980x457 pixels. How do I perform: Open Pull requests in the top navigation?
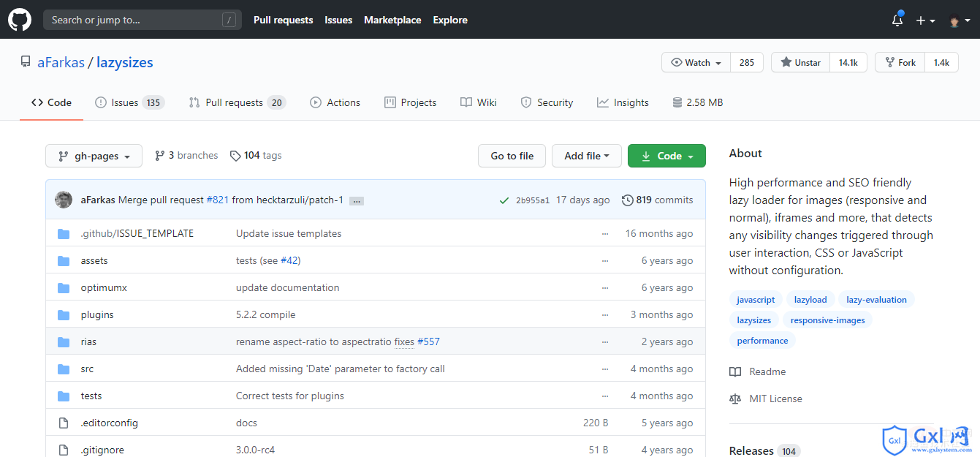tap(283, 20)
